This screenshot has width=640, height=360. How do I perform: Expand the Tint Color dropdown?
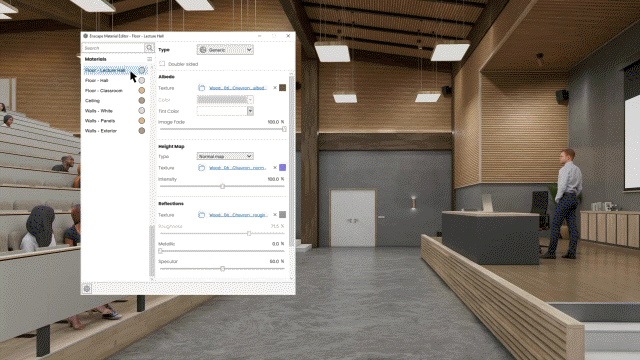250,111
